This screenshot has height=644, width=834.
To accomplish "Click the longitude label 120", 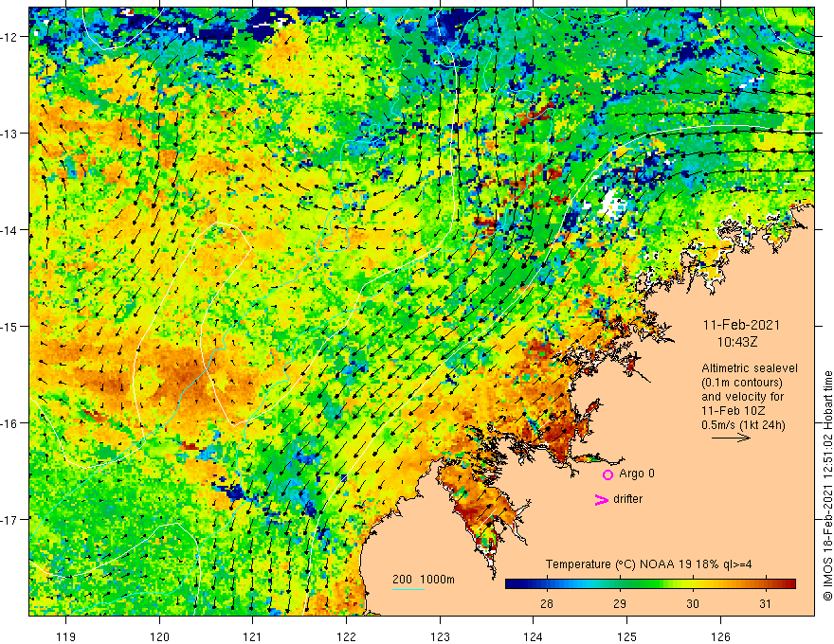I will [159, 636].
